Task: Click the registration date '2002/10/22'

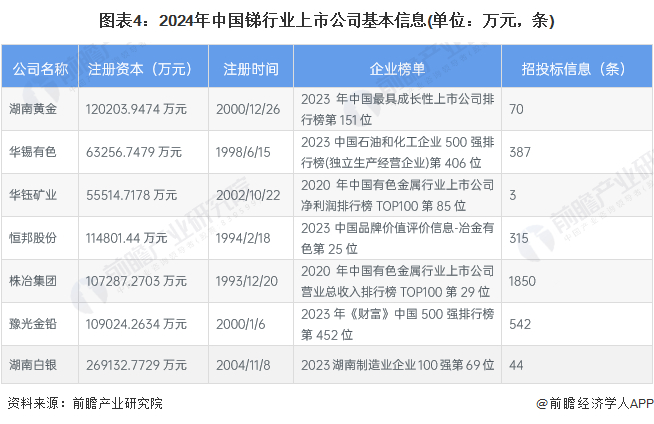Action: point(248,195)
